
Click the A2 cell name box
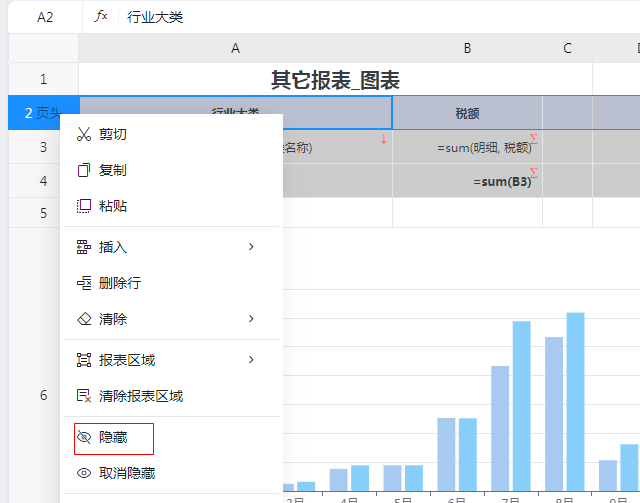click(x=45, y=17)
